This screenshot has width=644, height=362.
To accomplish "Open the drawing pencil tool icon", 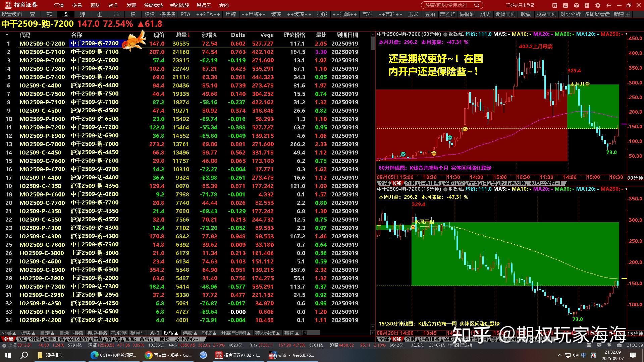I will tap(566, 5).
